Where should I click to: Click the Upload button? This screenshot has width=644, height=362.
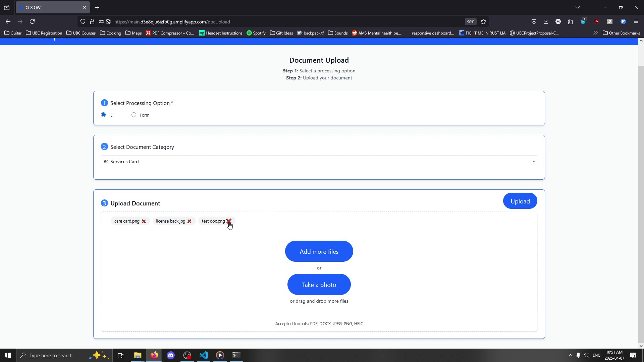point(520,201)
